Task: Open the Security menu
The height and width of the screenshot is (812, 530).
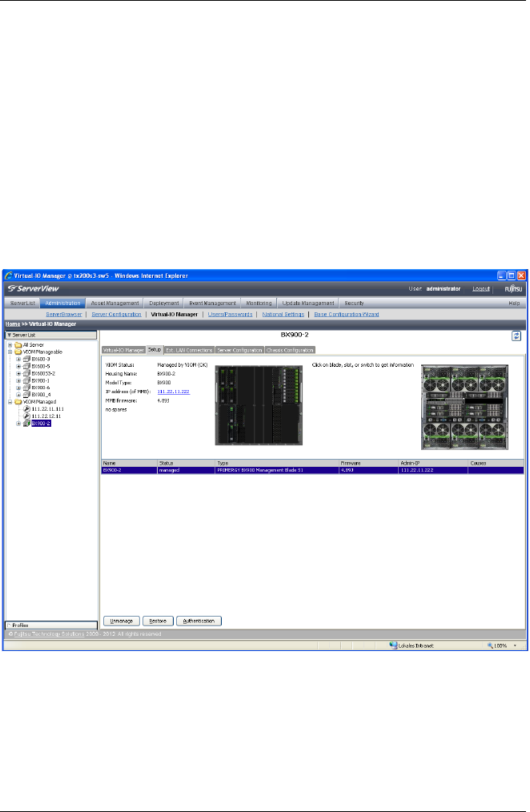Action: (x=355, y=303)
